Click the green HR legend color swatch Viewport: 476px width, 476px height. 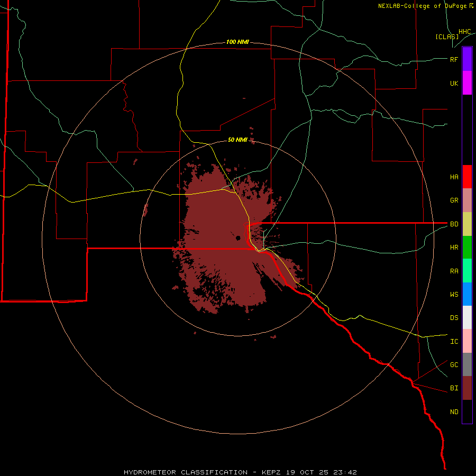point(467,248)
